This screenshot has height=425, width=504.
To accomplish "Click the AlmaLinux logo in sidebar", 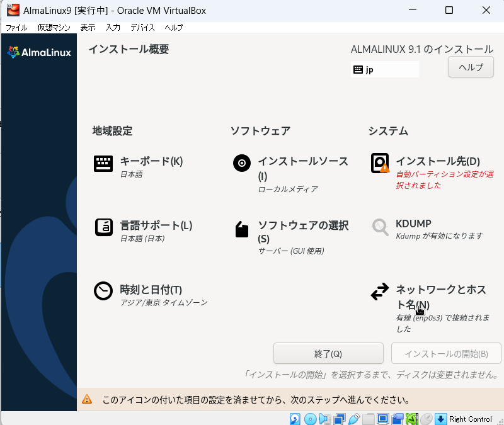I will click(39, 52).
